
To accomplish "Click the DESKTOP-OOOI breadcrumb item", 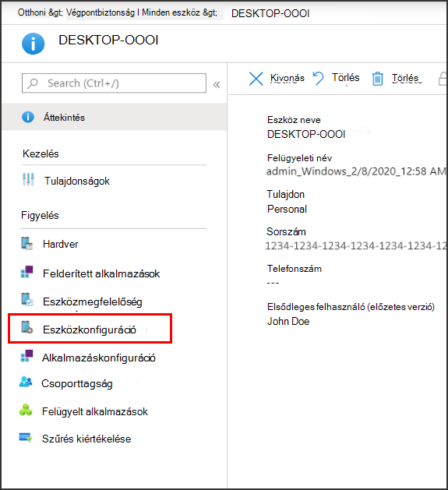I will tap(270, 13).
